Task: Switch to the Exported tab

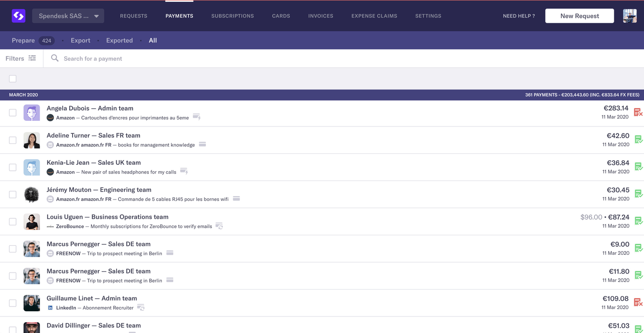Action: [119, 40]
